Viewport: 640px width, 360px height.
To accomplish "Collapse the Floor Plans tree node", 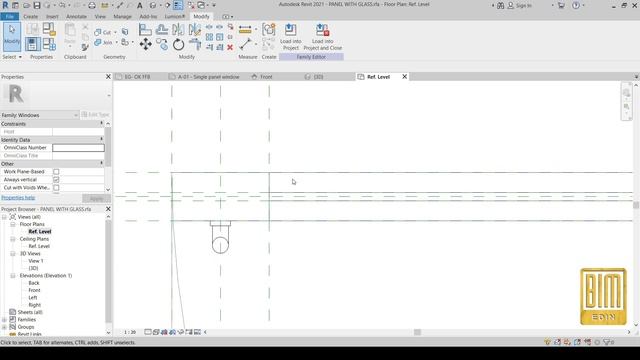I will pos(13,224).
